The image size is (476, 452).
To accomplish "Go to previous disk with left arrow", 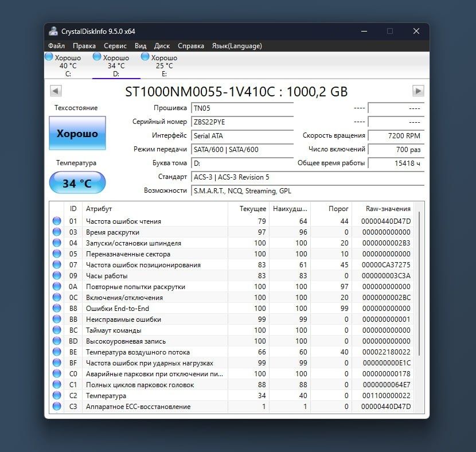I will click(56, 91).
